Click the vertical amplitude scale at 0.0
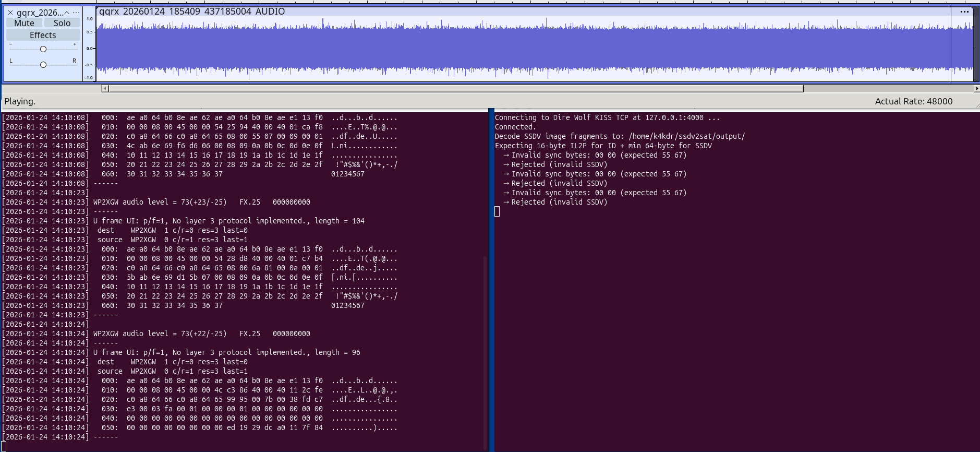The height and width of the screenshot is (452, 980). coord(90,49)
